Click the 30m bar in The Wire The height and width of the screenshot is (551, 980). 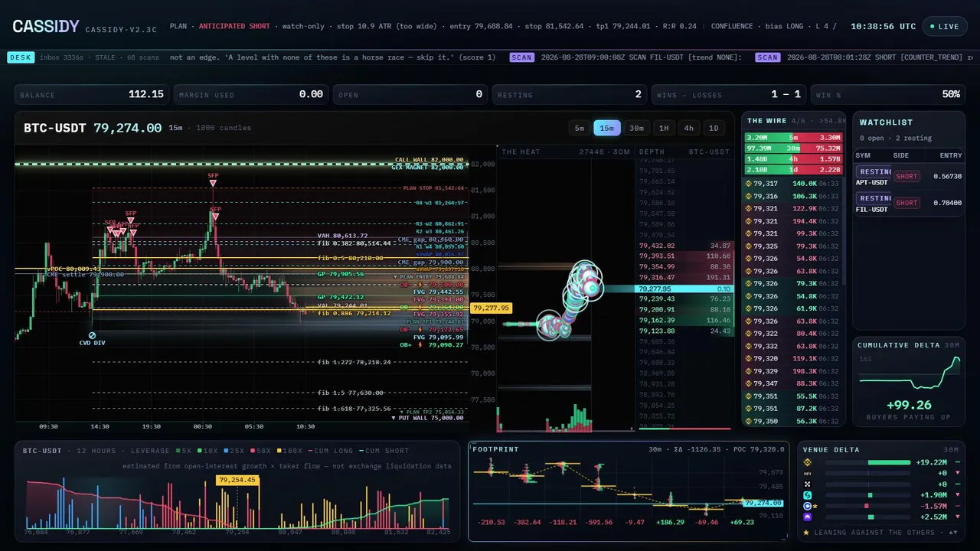(794, 148)
